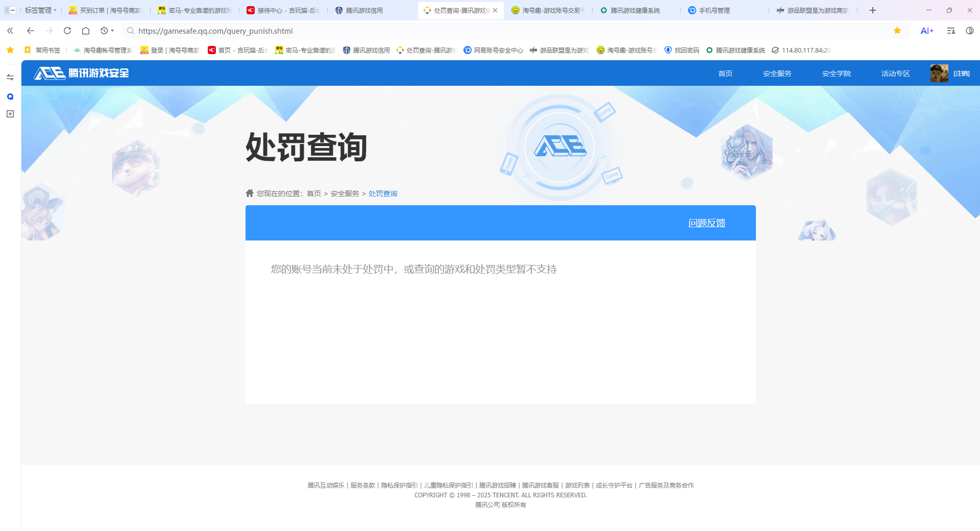Click the sidebar add/new panel icon
Image resolution: width=980 pixels, height=531 pixels.
(x=9, y=114)
